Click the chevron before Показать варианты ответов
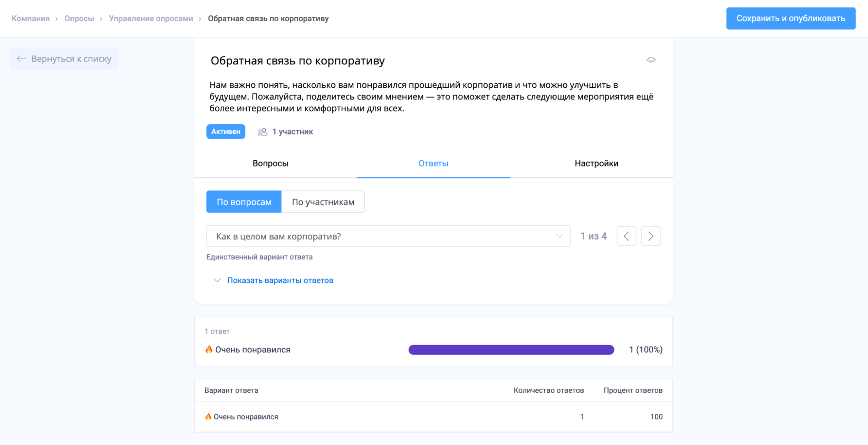The height and width of the screenshot is (445, 868). tap(217, 280)
